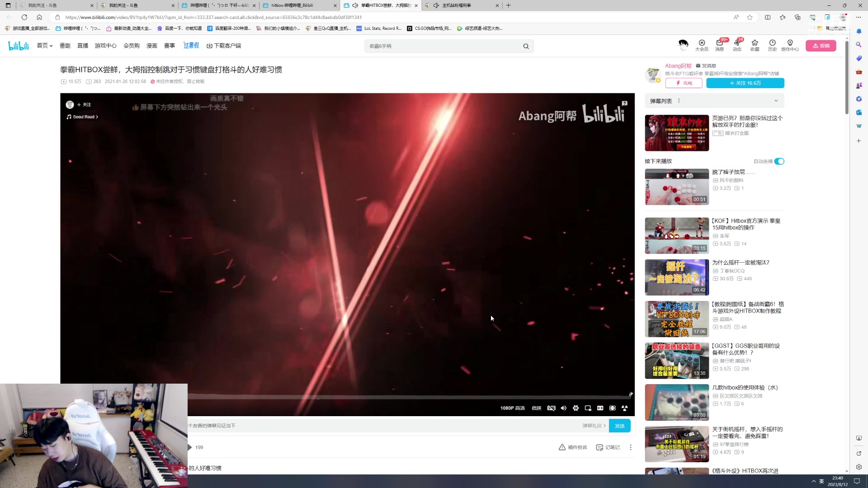
Task: Expand the 弹幕列表 danmaku list
Action: 776,101
